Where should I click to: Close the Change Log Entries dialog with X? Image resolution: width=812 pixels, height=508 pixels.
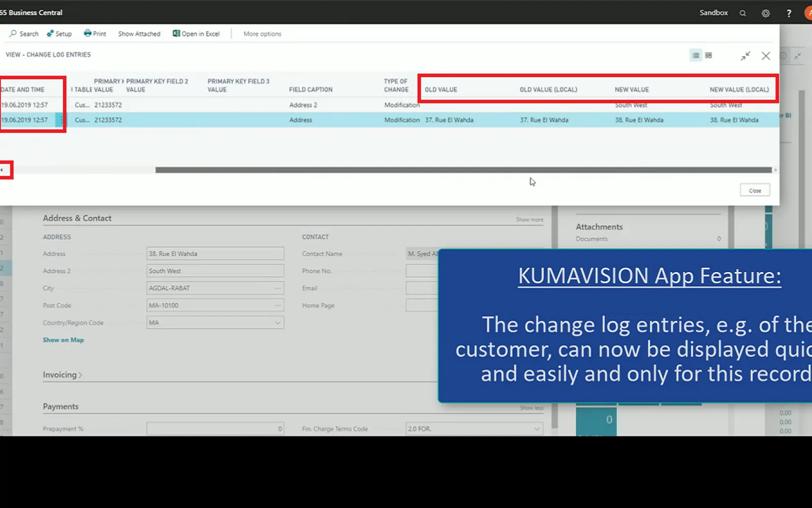click(x=766, y=56)
